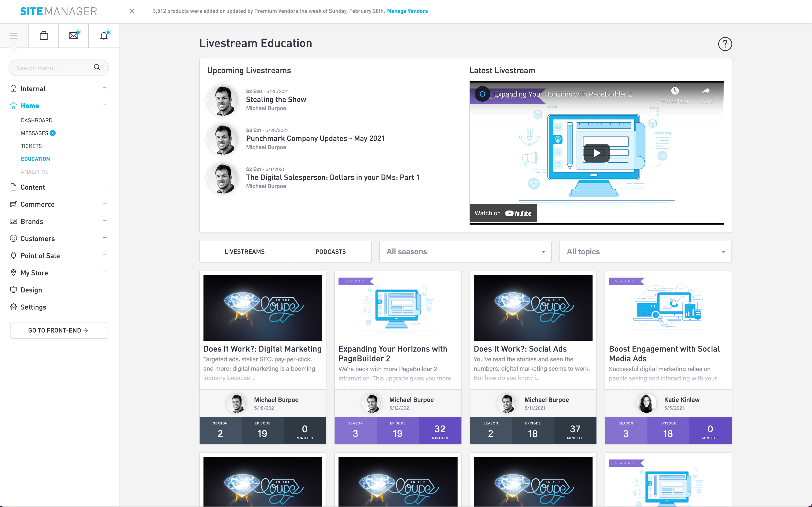Viewport: 812px width, 507px height.
Task: Open the store bag icon
Action: [x=44, y=36]
